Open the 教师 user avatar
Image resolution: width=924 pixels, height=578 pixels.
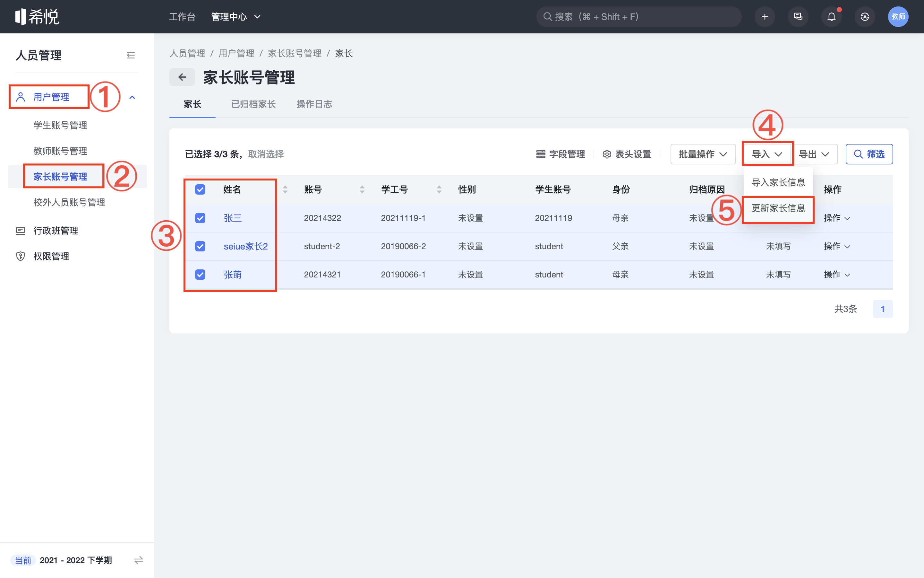pos(898,16)
